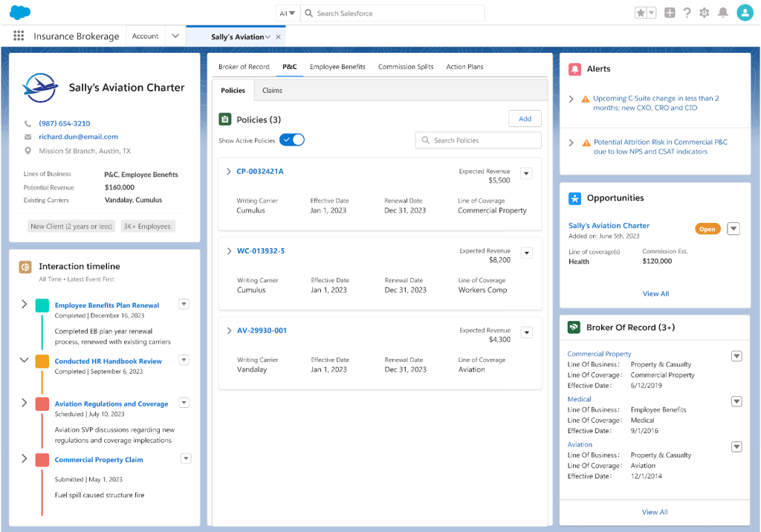The width and height of the screenshot is (761, 532).
Task: Click the Add button in Policies
Action: coord(525,119)
